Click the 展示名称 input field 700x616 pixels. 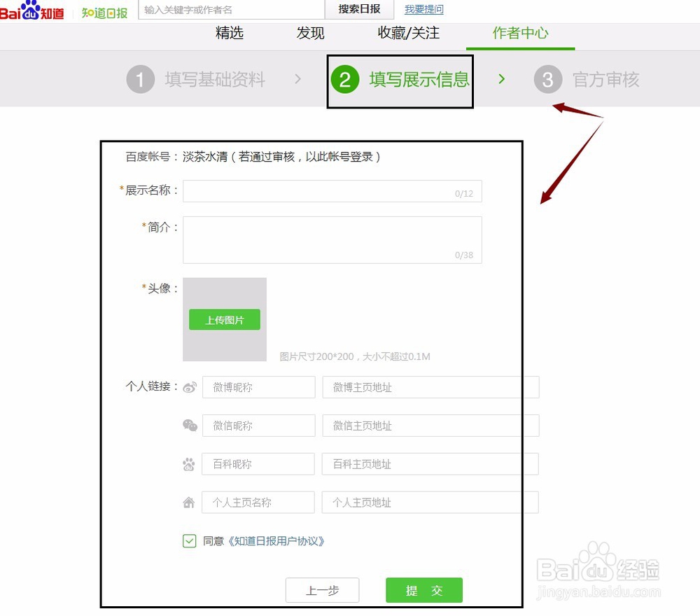pos(332,190)
